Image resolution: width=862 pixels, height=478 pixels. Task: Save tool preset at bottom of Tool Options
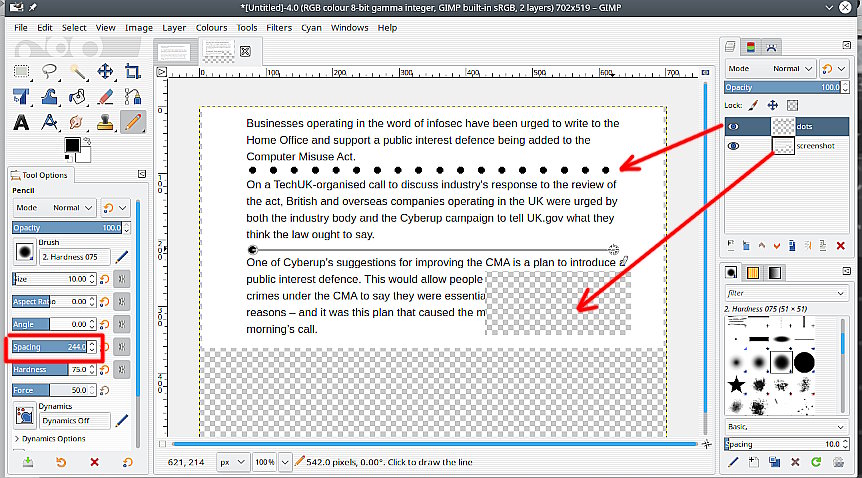27,463
